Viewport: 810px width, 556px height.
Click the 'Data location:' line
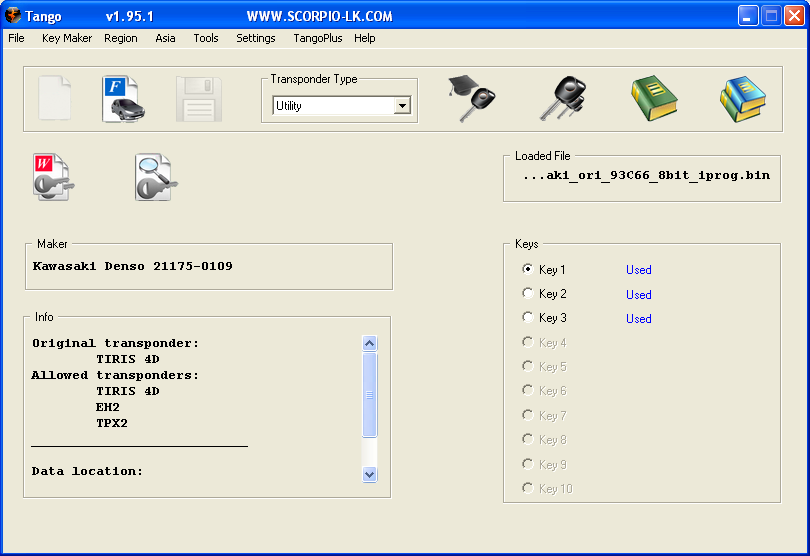coord(87,471)
